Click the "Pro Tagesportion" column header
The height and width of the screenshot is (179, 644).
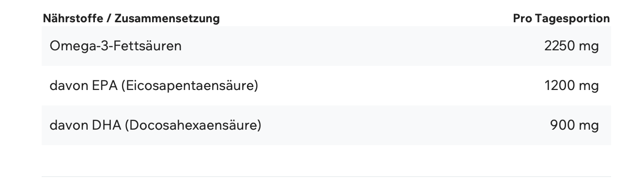[x=561, y=18]
